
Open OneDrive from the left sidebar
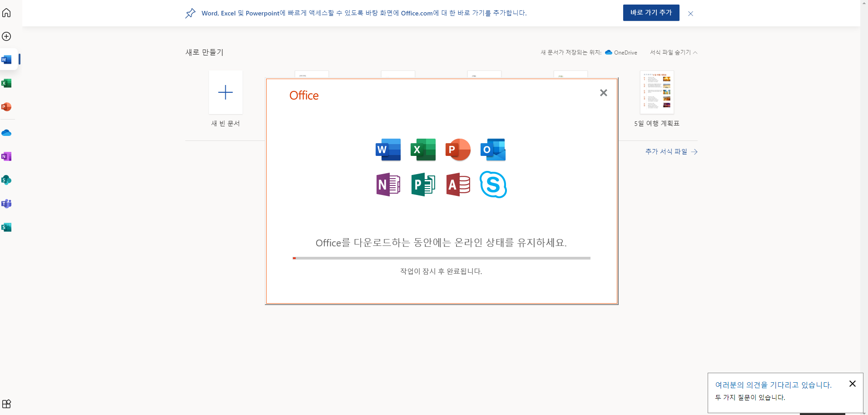point(6,133)
